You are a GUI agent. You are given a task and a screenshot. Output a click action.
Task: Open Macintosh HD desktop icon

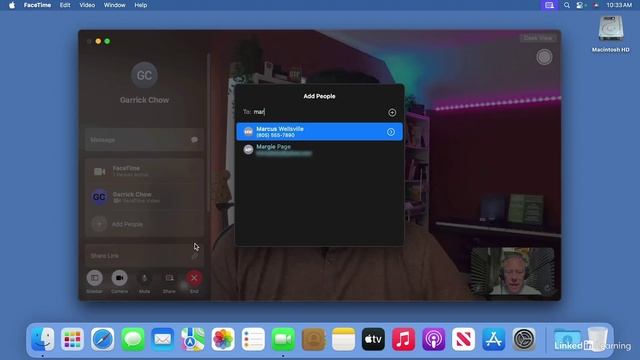coord(611,34)
